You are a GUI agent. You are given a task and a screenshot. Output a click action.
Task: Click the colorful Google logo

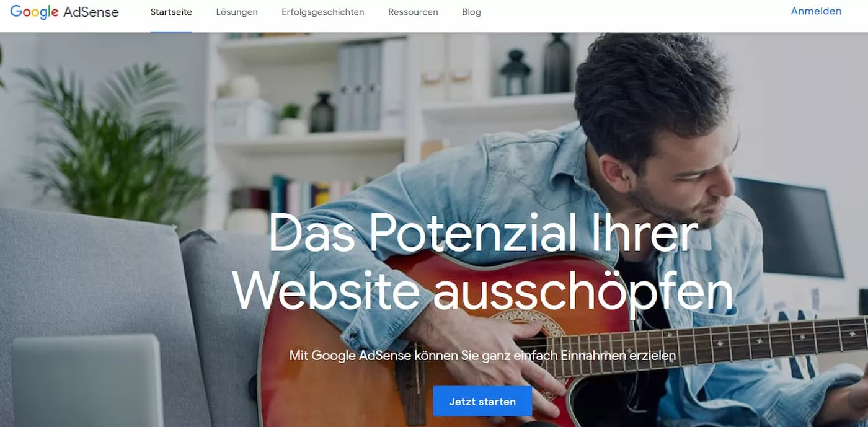point(34,12)
